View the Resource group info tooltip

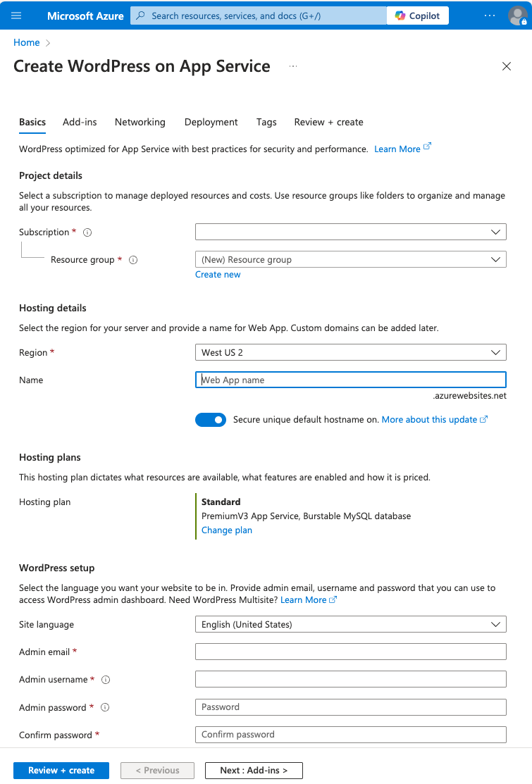[133, 260]
